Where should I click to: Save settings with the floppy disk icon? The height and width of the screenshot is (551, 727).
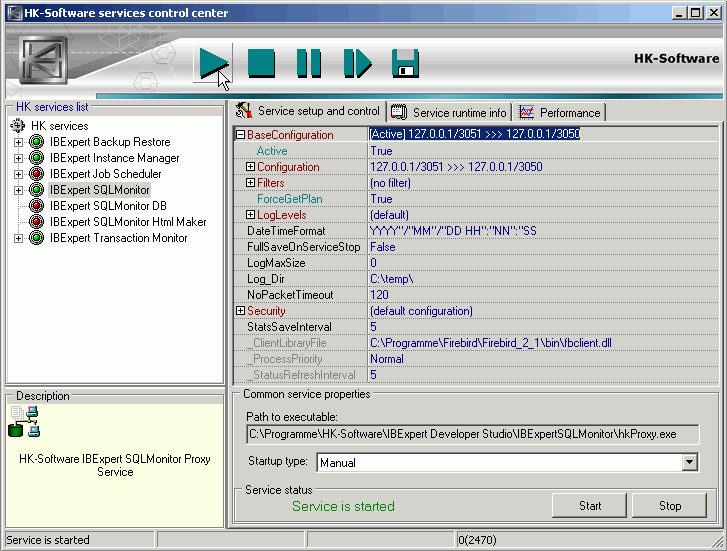click(405, 63)
